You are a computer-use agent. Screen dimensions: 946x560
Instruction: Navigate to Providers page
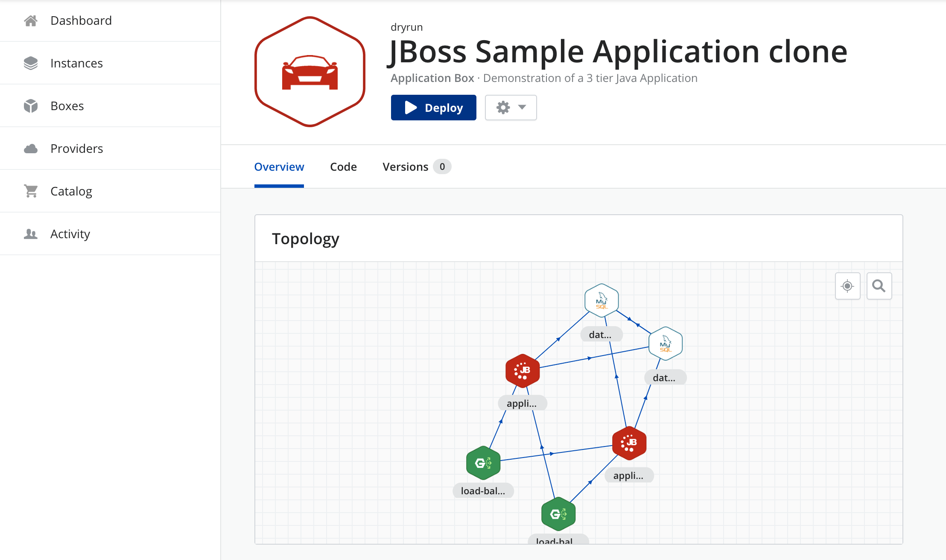point(110,149)
